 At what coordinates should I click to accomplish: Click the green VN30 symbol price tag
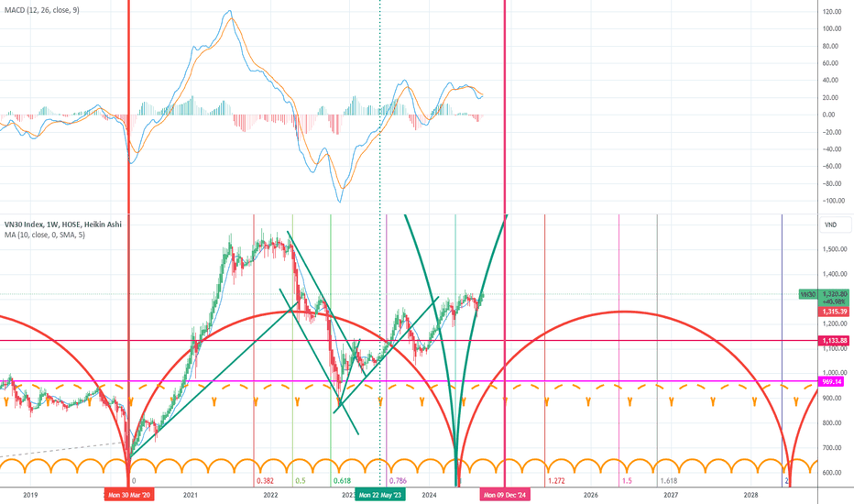[x=807, y=294]
